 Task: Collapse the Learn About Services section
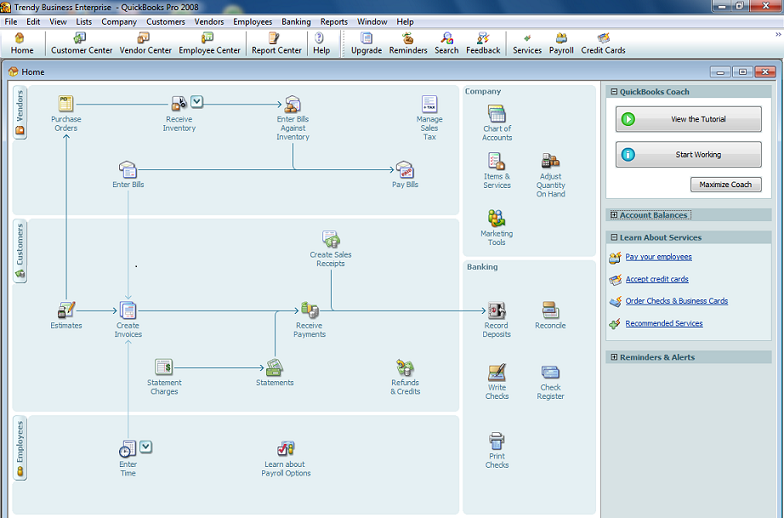coord(614,238)
